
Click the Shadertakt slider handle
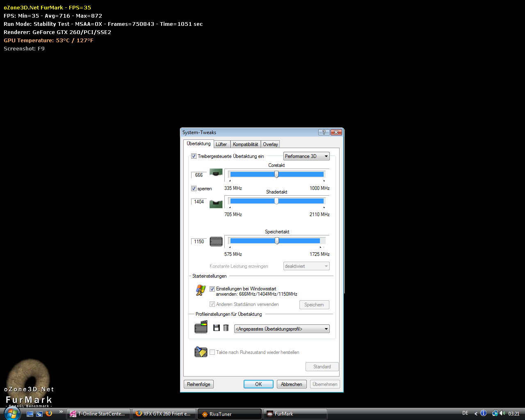pyautogui.click(x=276, y=201)
